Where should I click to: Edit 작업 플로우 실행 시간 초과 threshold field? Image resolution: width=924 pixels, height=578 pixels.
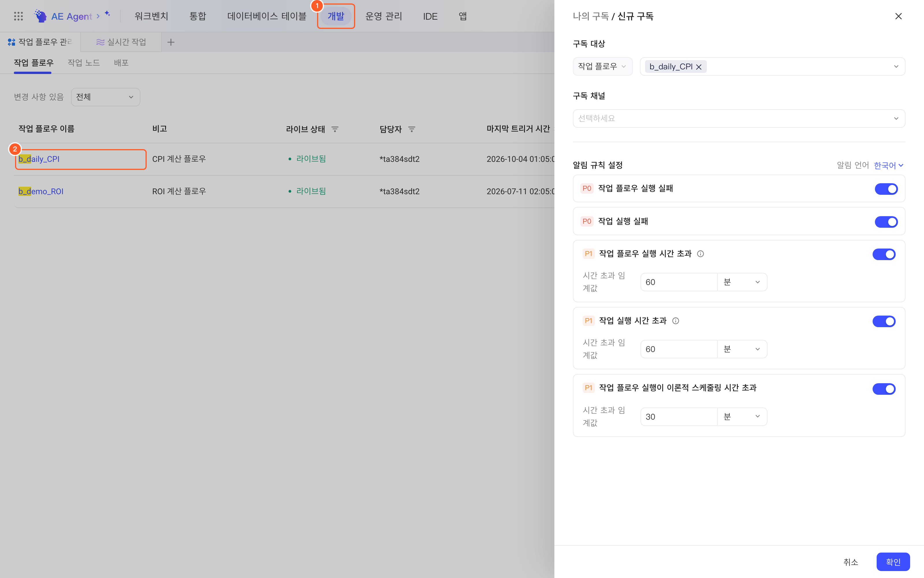click(x=679, y=282)
